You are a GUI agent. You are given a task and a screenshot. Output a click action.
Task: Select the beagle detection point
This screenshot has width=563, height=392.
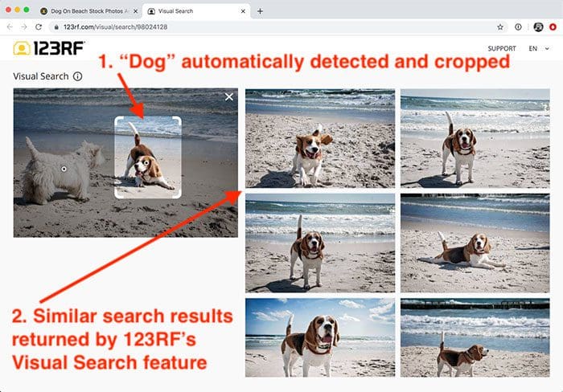click(x=146, y=163)
